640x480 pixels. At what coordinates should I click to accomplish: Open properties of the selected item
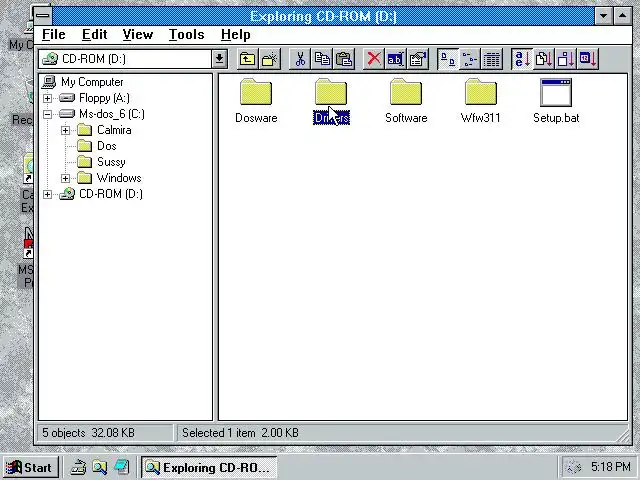point(418,59)
